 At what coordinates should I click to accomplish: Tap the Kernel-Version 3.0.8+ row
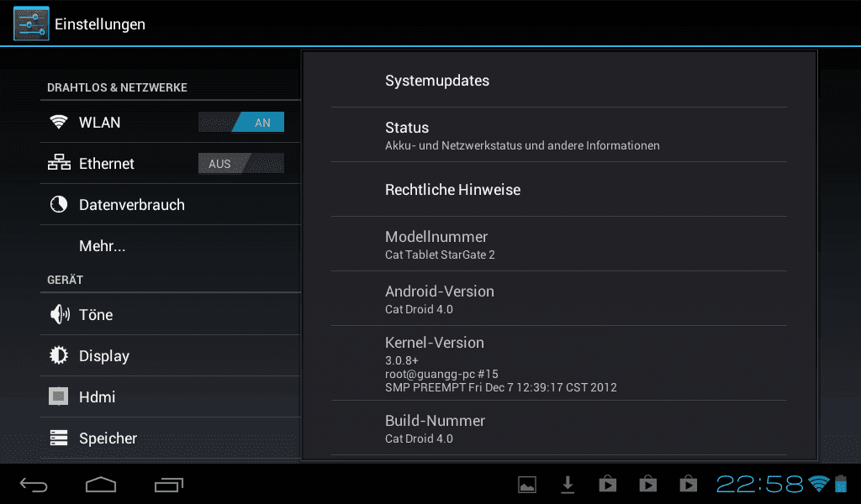[x=559, y=363]
